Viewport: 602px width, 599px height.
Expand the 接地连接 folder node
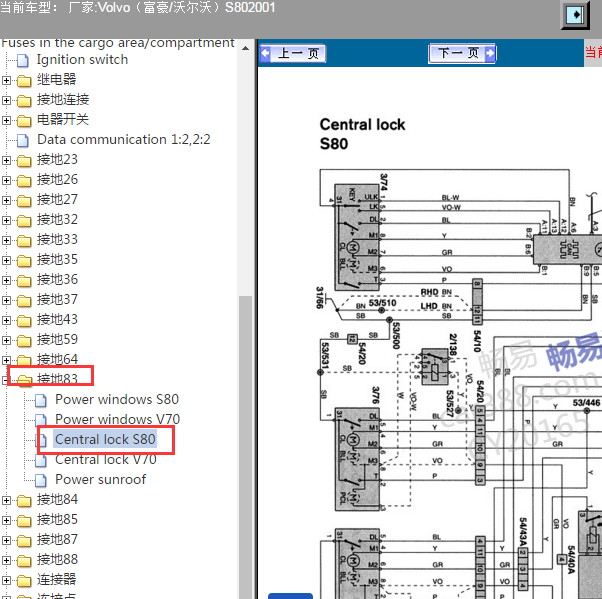click(x=6, y=100)
